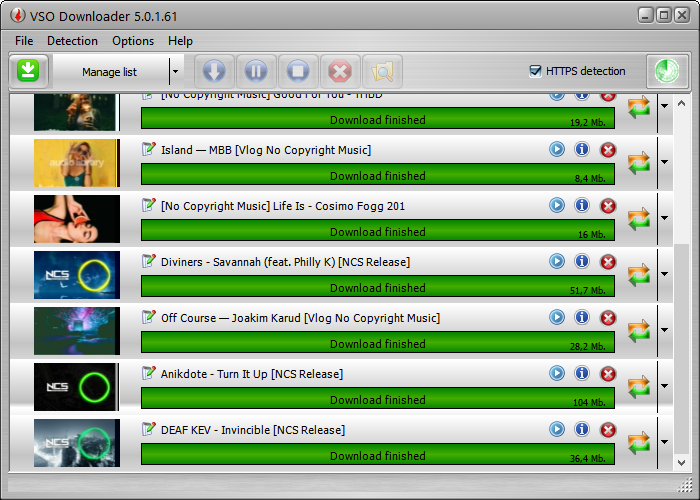Click the scrollbar up arrow
700x500 pixels.
pos(681,104)
